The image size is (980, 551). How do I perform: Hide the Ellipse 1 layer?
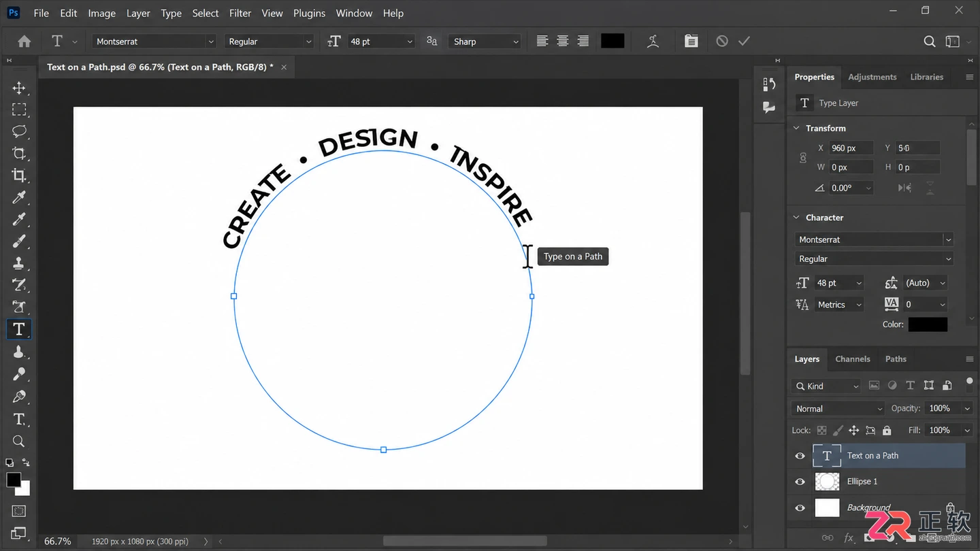tap(800, 482)
